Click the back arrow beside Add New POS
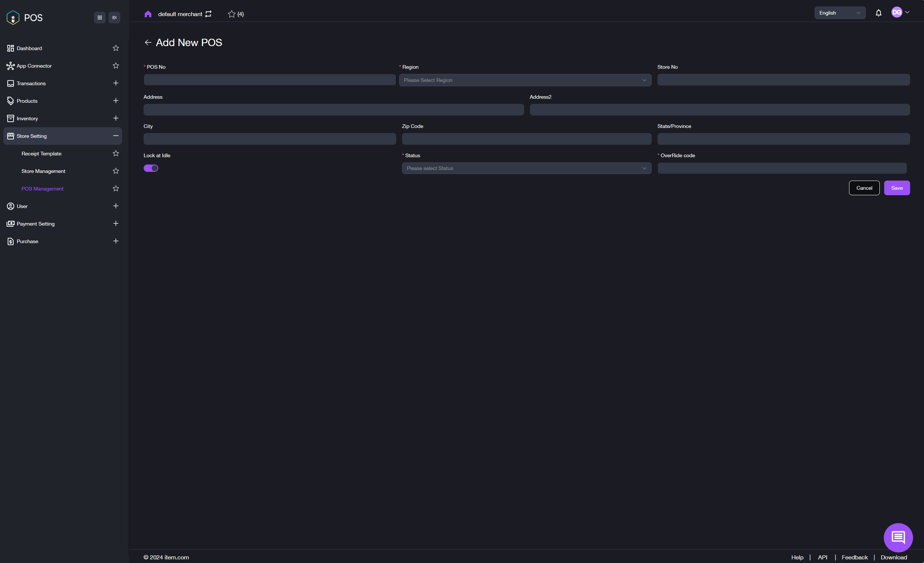 click(x=148, y=42)
